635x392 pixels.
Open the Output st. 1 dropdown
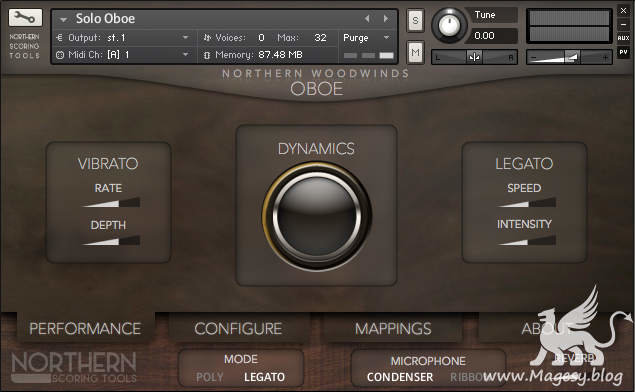click(185, 38)
